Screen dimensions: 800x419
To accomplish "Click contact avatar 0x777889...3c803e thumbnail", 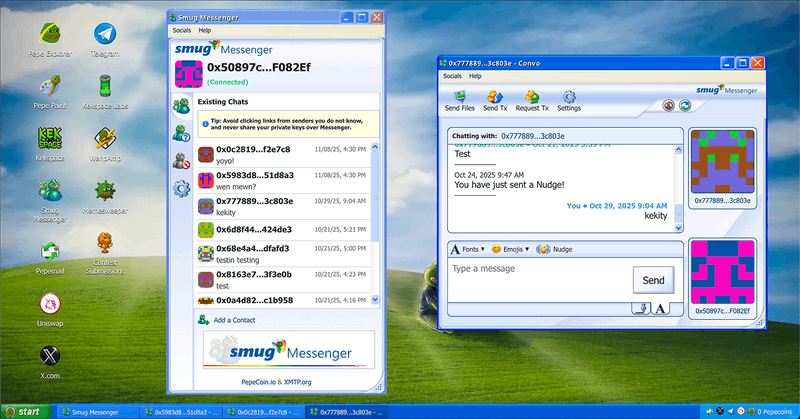I will pos(722,161).
